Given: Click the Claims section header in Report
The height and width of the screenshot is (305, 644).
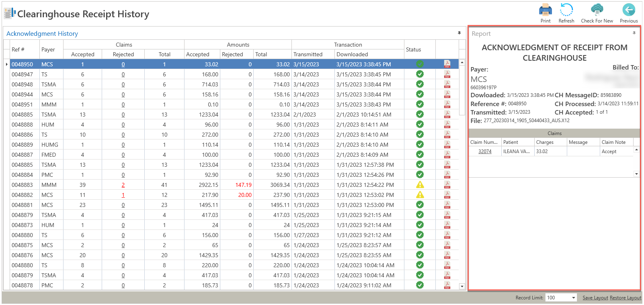Looking at the screenshot, I should click(554, 133).
